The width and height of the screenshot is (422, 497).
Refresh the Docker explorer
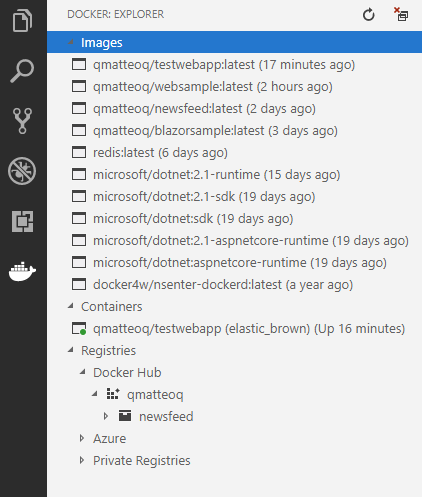coord(369,15)
